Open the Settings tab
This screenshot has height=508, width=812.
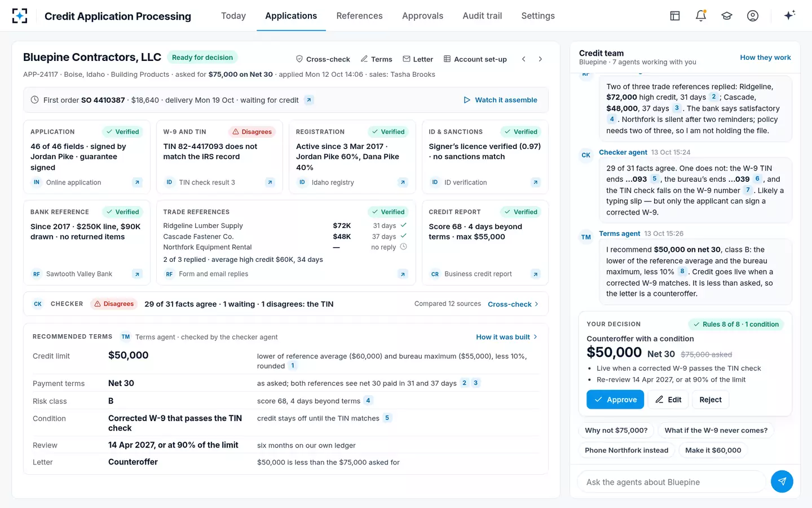click(x=538, y=16)
